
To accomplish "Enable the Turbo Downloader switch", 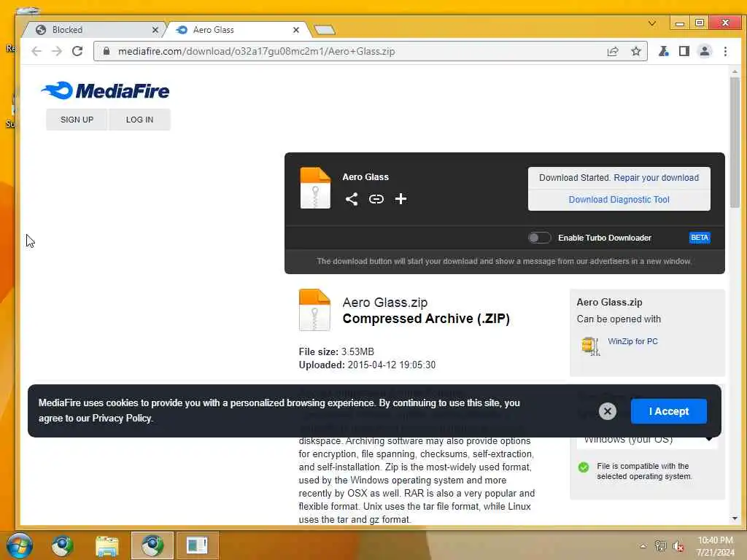I will point(539,238).
